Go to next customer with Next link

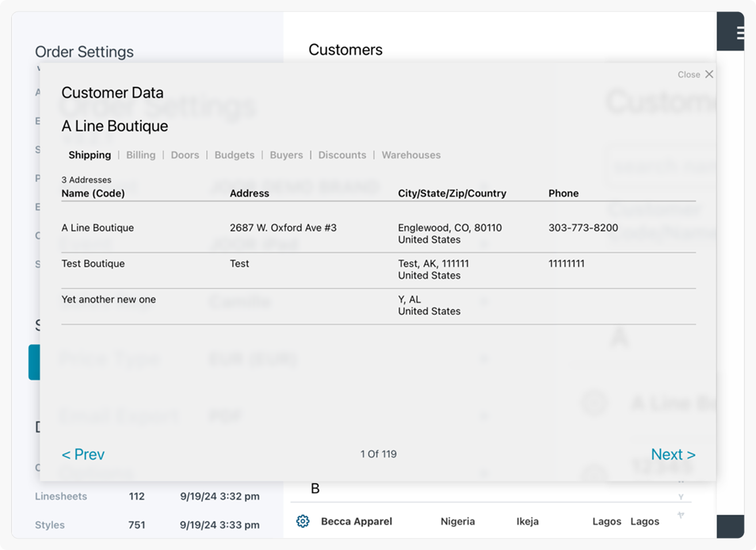(x=673, y=454)
